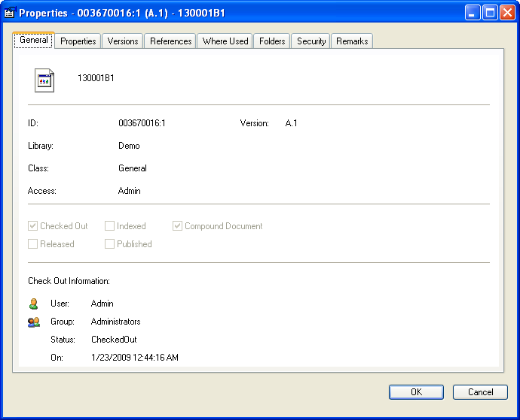Screen dimensions: 520x420
Task: Click the Properties window title bar icon
Action: [x=9, y=13]
